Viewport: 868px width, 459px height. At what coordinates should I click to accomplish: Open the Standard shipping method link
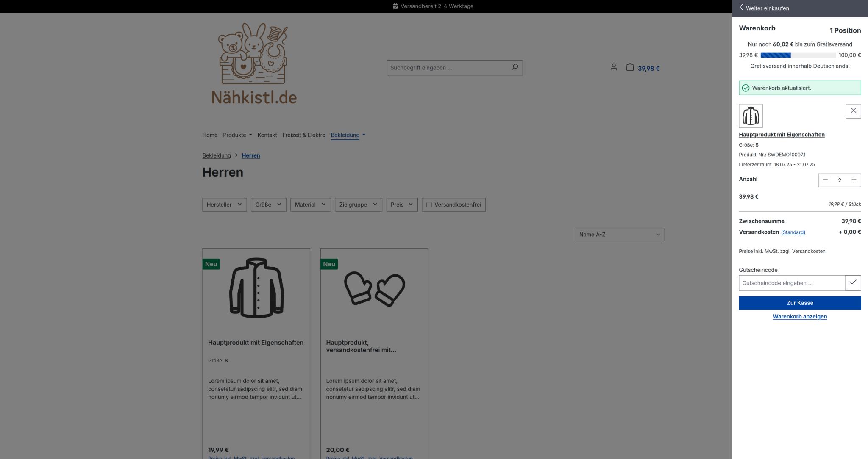(793, 232)
